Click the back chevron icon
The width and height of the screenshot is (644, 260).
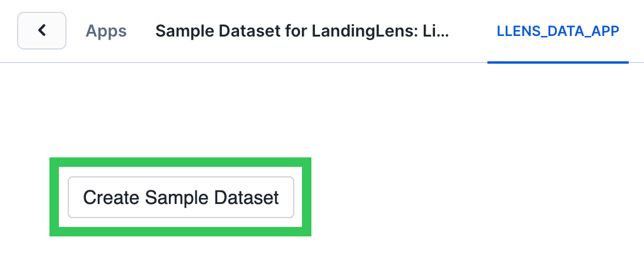(x=42, y=31)
